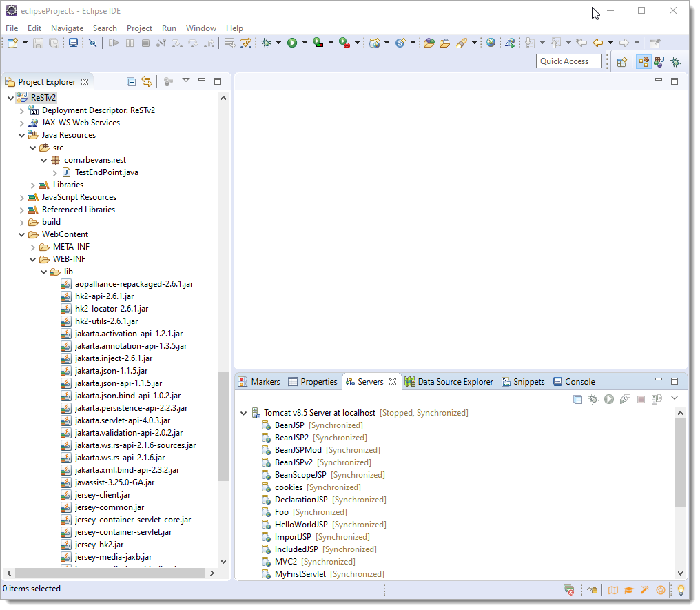Image resolution: width=700 pixels, height=610 pixels.
Task: Collapse the Java Resources node
Action: [x=21, y=135]
